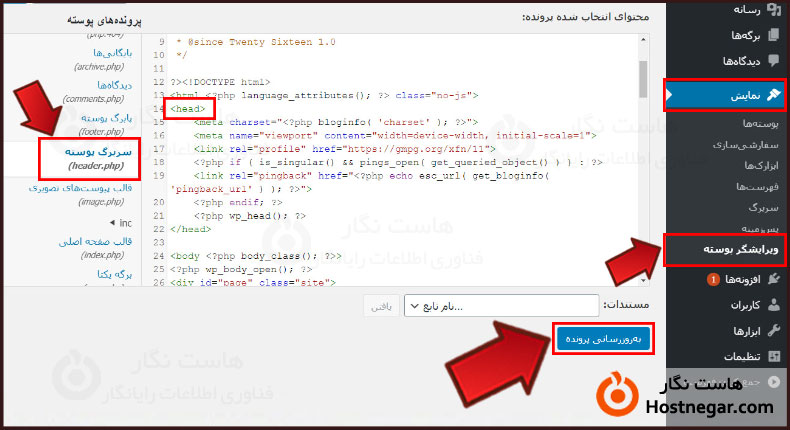The image size is (790, 430).
Task: Click the Pages (برگه‌ها) sidebar icon
Action: tap(773, 35)
